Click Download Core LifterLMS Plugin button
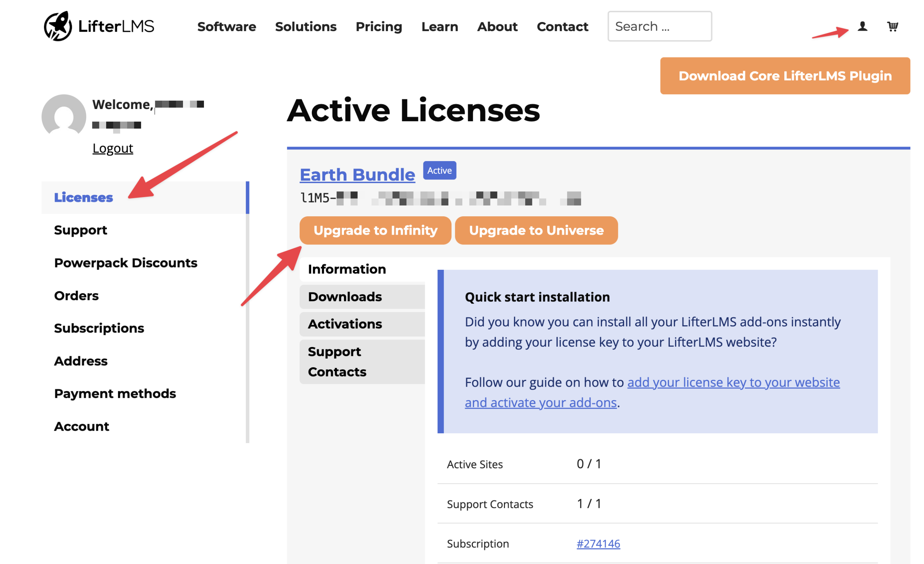 click(x=785, y=76)
